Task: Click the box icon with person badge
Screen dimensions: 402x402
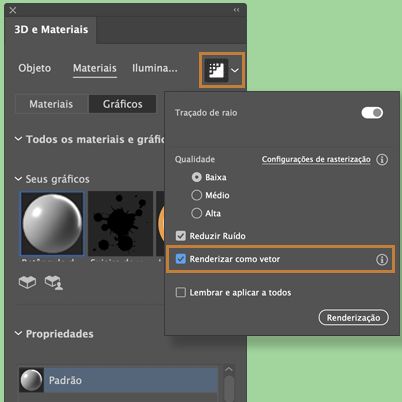Action: pos(54,282)
